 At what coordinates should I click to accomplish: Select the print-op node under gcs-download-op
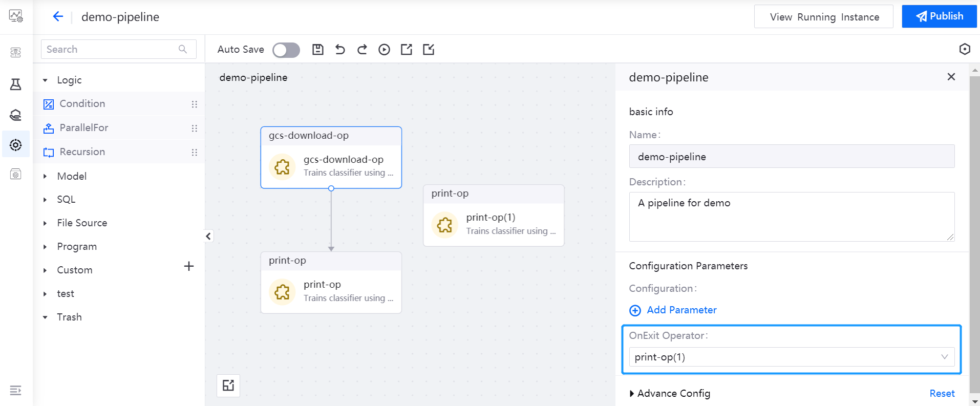click(x=331, y=283)
